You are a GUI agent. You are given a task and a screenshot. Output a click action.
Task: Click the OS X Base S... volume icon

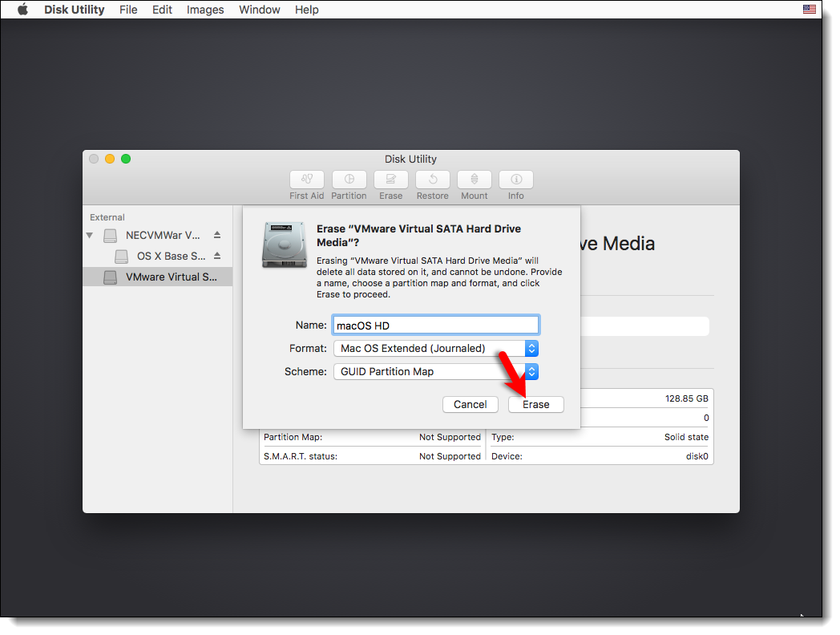(x=122, y=256)
